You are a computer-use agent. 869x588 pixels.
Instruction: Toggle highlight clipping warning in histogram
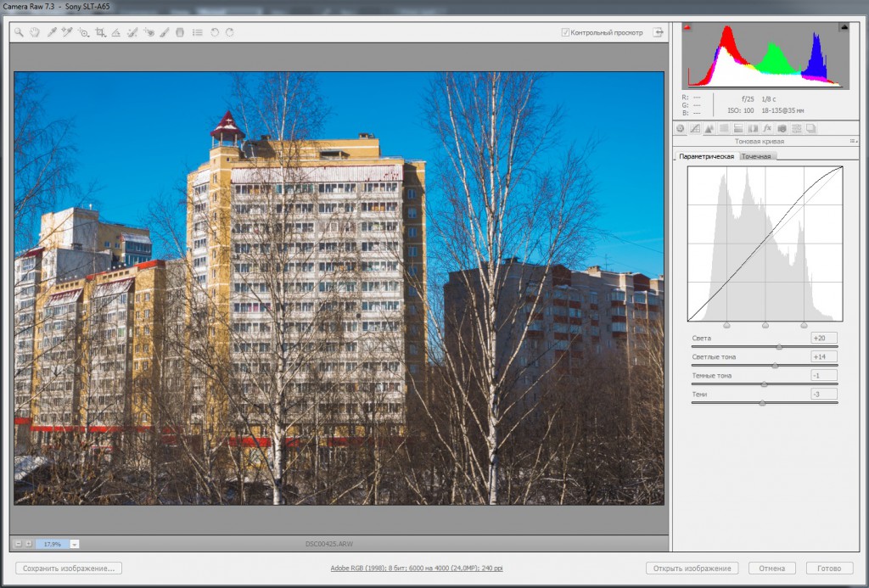(844, 27)
